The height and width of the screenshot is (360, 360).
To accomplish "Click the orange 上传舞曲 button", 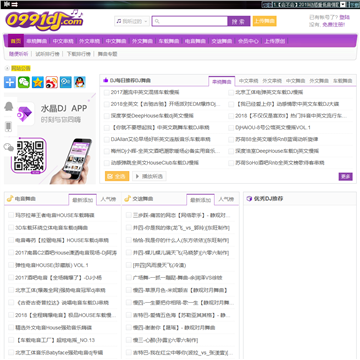I will [264, 21].
